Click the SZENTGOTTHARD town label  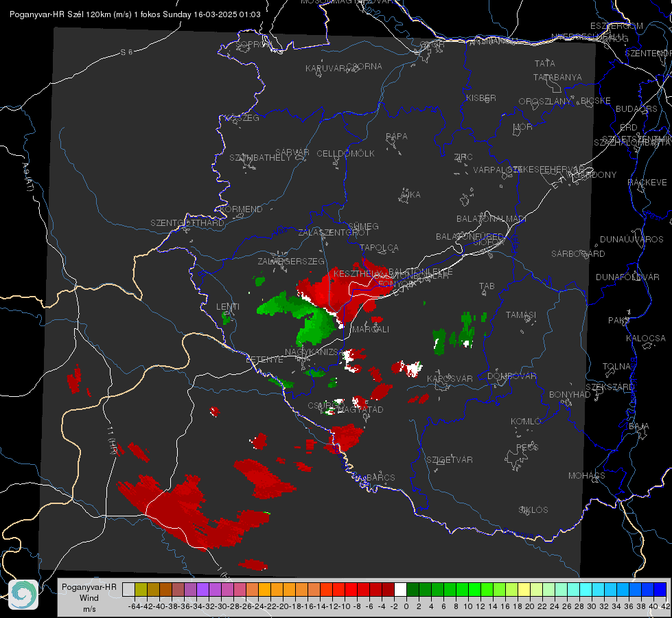(x=187, y=223)
